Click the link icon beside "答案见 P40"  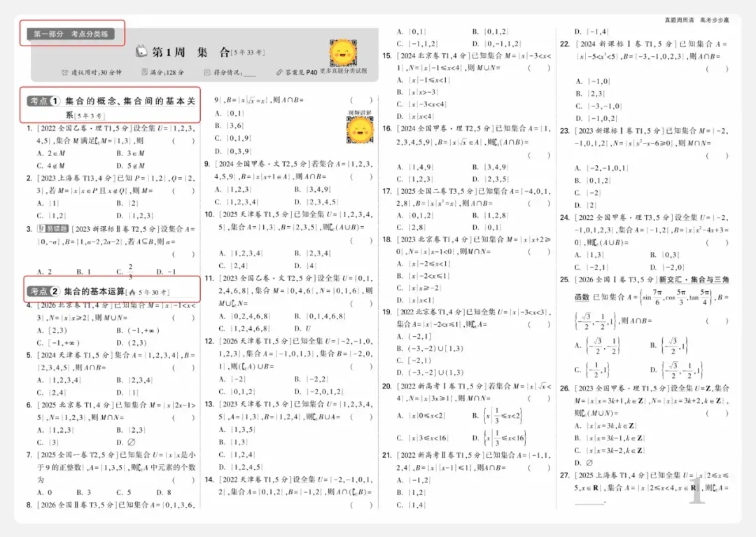click(x=279, y=72)
